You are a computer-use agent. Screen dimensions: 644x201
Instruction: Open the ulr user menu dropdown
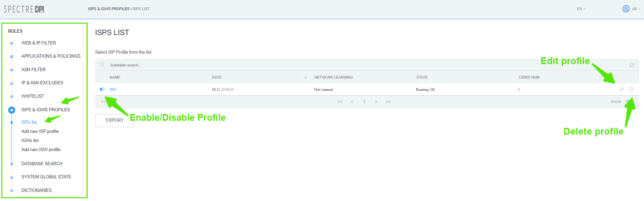636,9
